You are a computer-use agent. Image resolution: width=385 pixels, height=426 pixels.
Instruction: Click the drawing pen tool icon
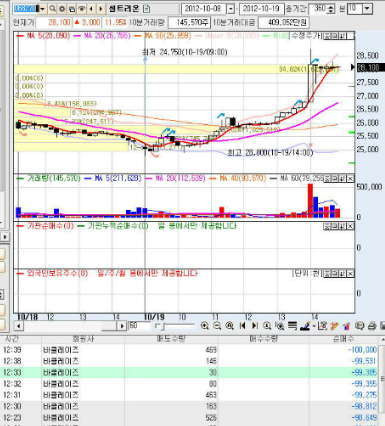click(306, 326)
